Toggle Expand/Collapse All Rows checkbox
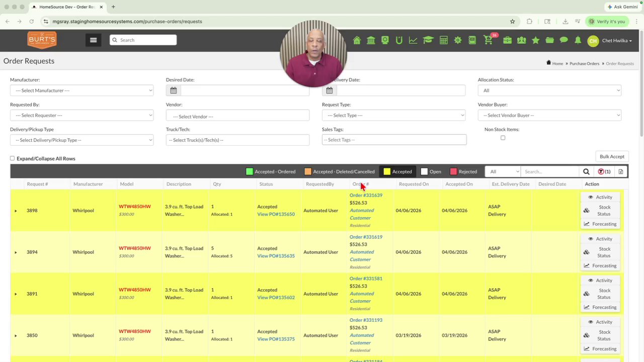The image size is (644, 362). (x=12, y=158)
